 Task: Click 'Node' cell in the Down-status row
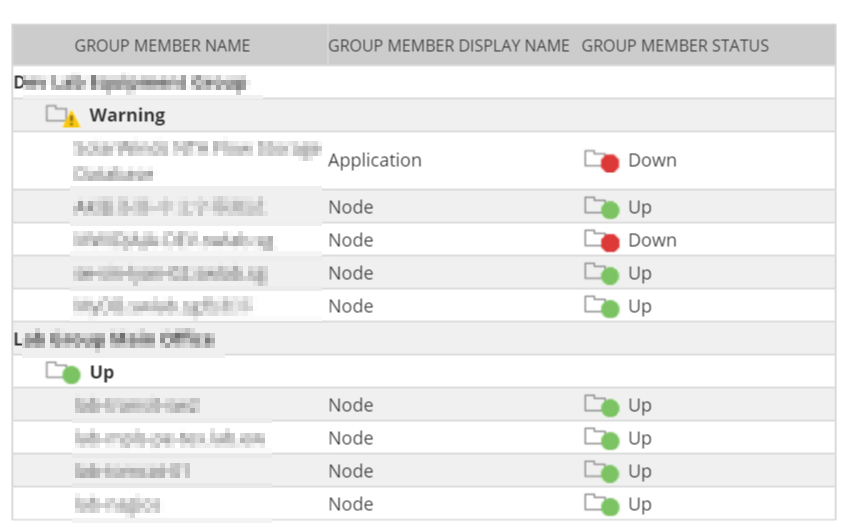pyautogui.click(x=351, y=240)
